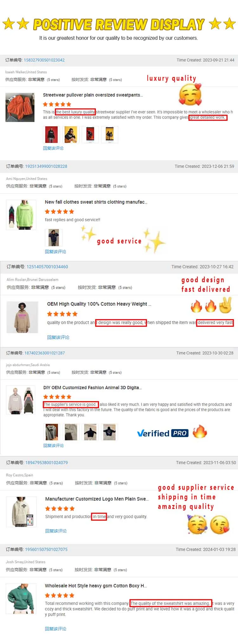This screenshot has height=644, width=238.
Task: Open the teal green sweatshirt product thumbnail
Action: point(21,598)
